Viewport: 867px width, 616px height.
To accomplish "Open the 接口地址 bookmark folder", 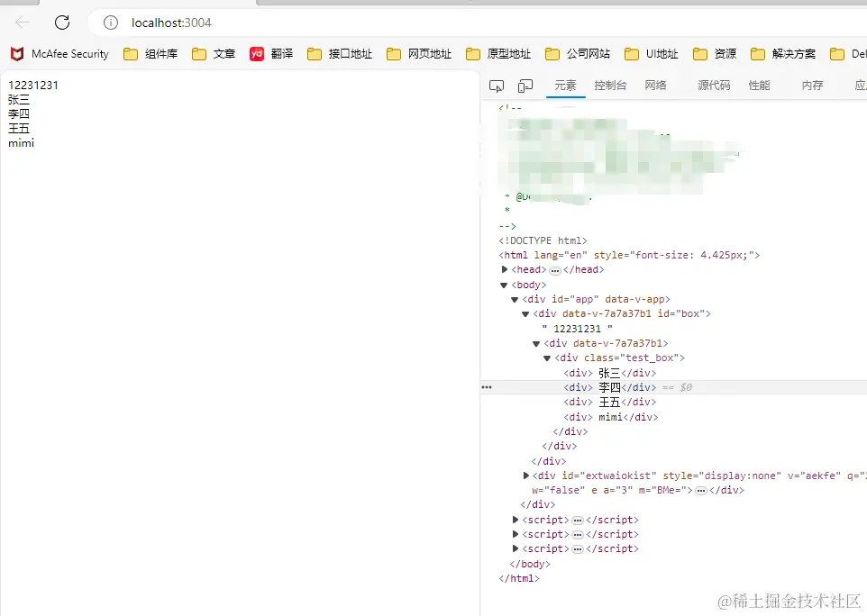I will tap(340, 54).
